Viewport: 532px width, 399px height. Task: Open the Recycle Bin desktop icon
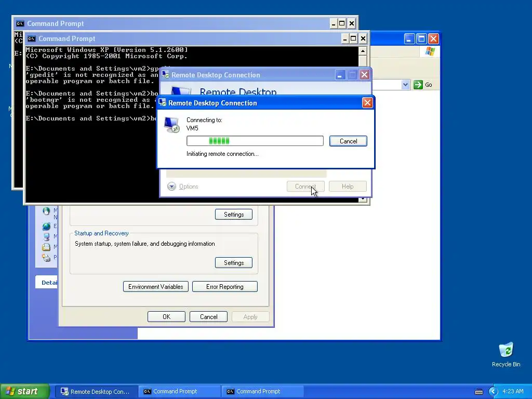click(506, 354)
